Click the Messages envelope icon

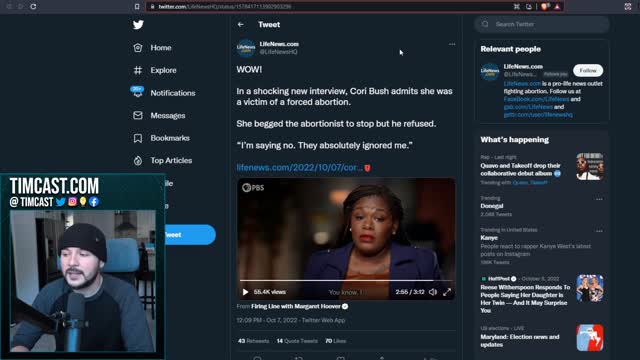[138, 116]
